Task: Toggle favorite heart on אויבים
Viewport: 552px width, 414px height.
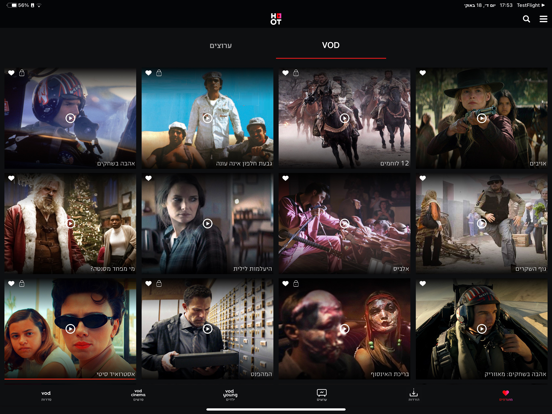Action: (423, 73)
